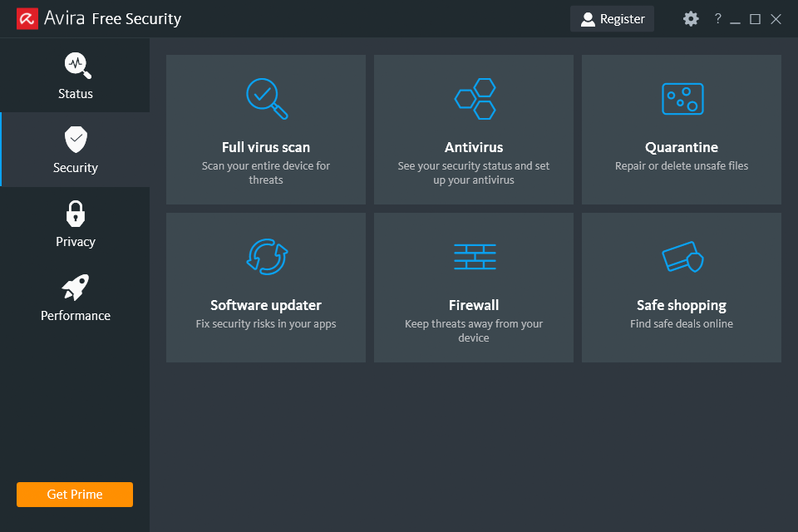798x532 pixels.
Task: Click the Avira red logo icon
Action: pyautogui.click(x=27, y=19)
